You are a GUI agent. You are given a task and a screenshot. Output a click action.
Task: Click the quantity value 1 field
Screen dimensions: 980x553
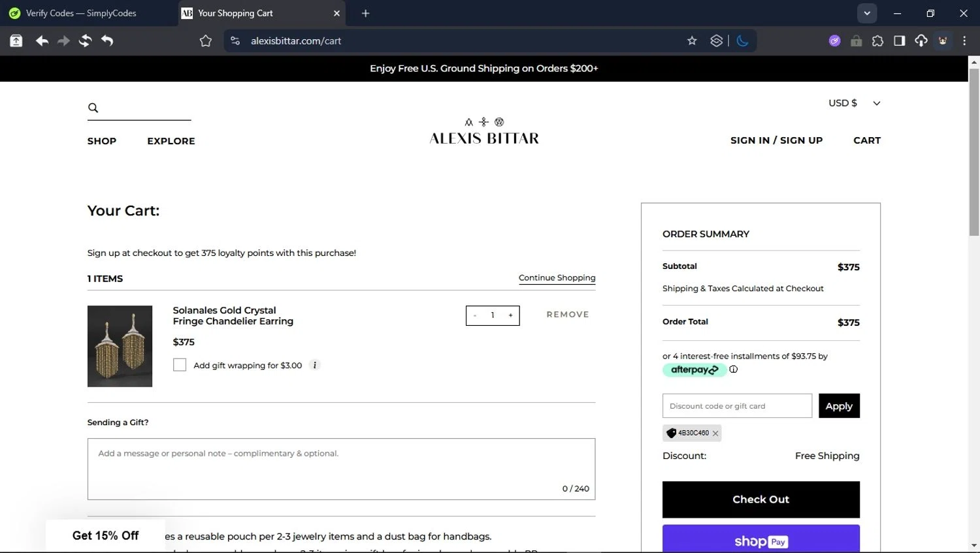(493, 315)
